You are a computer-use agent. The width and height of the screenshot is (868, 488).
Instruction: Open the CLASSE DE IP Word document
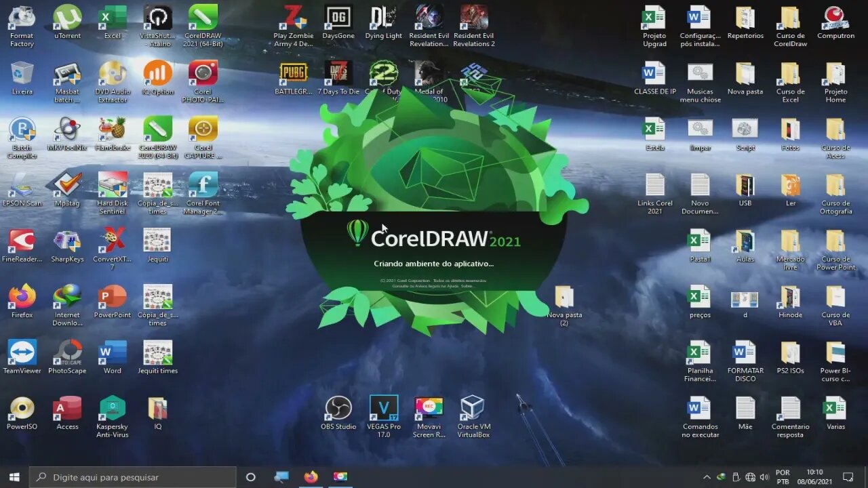[x=655, y=78]
